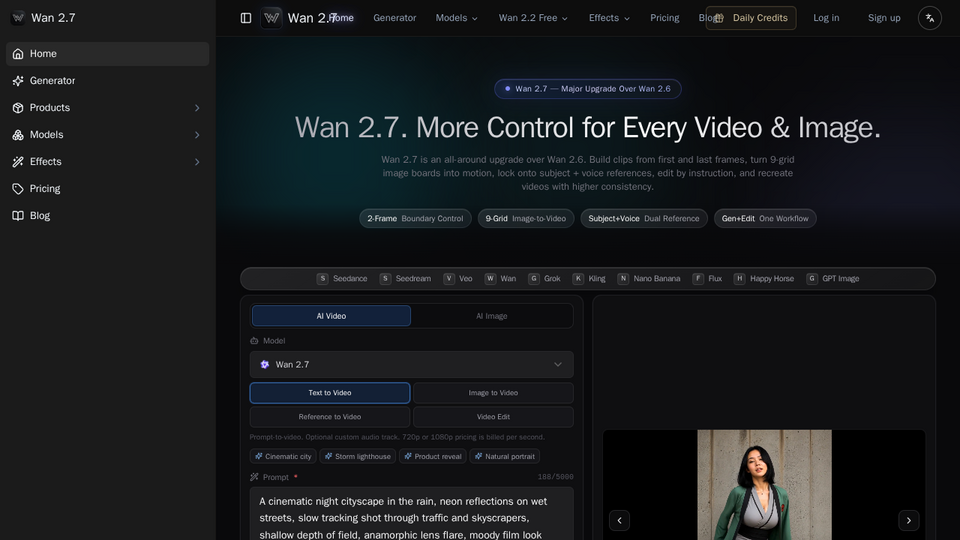Image resolution: width=960 pixels, height=540 pixels.
Task: Click the Effects magic wand icon
Action: pyautogui.click(x=18, y=162)
